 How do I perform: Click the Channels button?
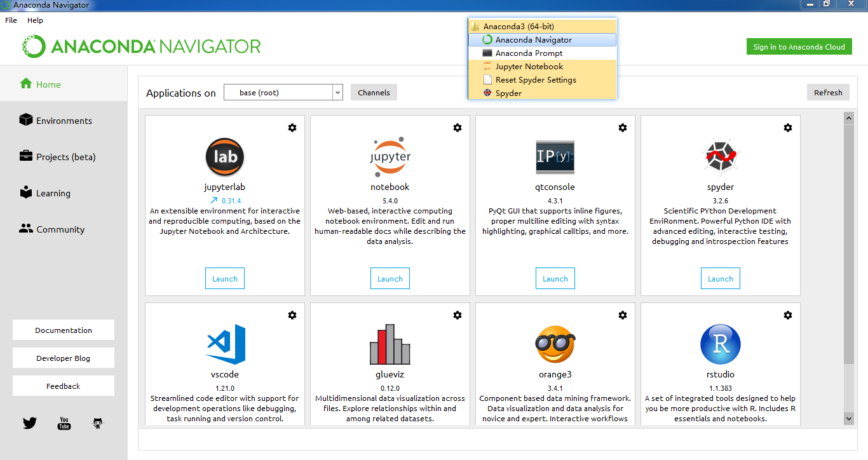[374, 92]
